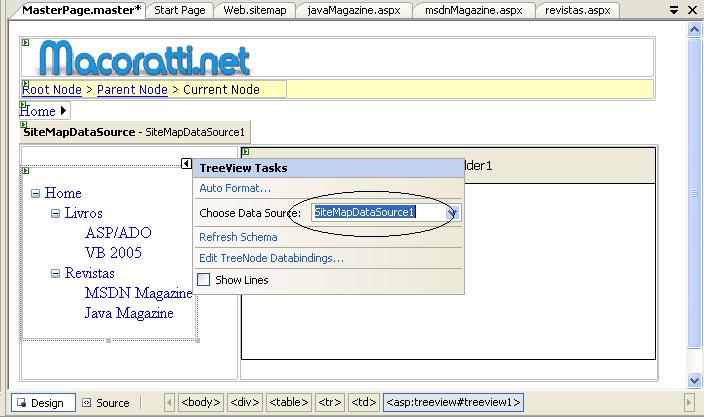Image resolution: width=704 pixels, height=418 pixels.
Task: Click inside the ContentPlaceHolder content area
Action: (x=448, y=271)
